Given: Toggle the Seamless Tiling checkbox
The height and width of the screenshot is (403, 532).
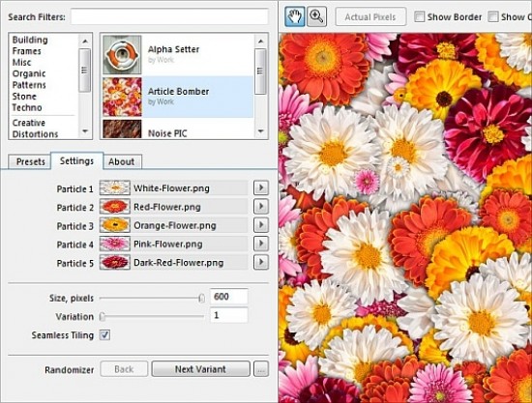Looking at the screenshot, I should (104, 335).
